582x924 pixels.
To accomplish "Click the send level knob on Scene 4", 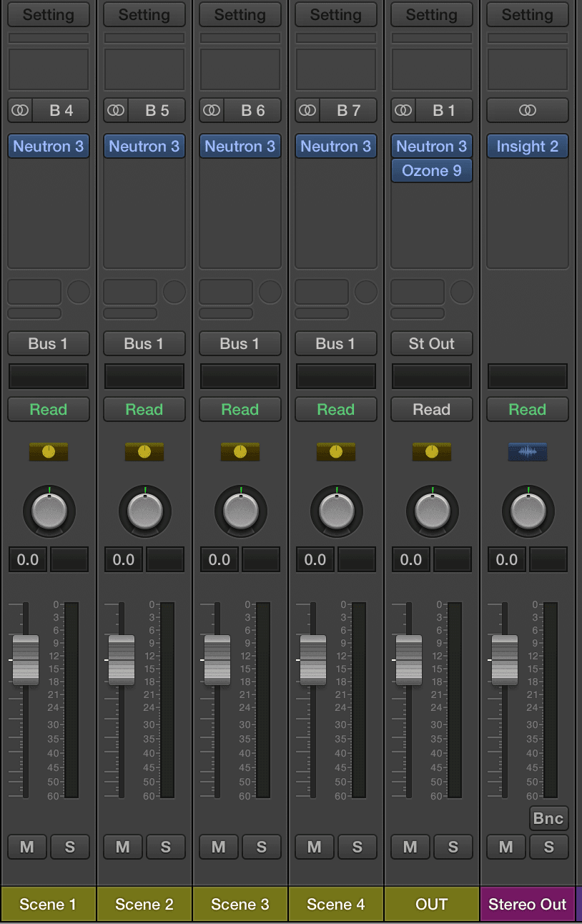I will [366, 292].
